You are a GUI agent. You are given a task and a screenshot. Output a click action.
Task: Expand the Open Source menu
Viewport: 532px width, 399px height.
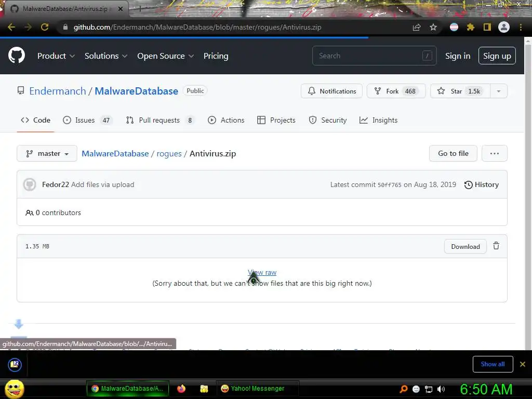[166, 56]
